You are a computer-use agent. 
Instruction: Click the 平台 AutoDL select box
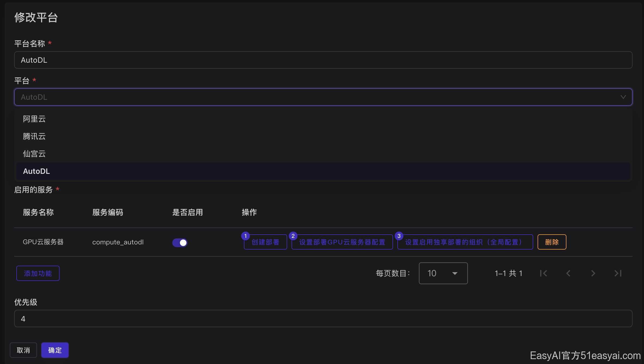[323, 97]
